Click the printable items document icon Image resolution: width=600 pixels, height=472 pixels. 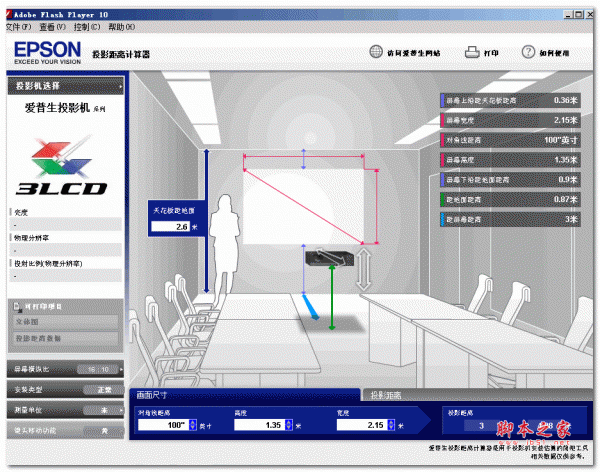(17, 306)
